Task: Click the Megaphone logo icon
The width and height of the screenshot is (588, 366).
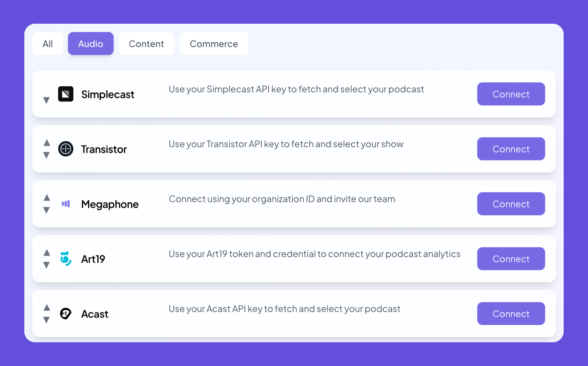Action: tap(66, 204)
